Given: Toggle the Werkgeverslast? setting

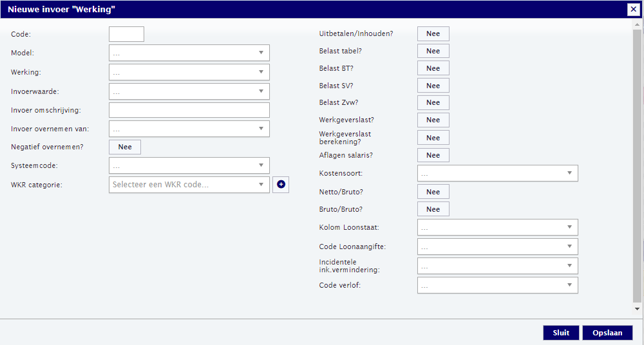Looking at the screenshot, I should point(433,120).
